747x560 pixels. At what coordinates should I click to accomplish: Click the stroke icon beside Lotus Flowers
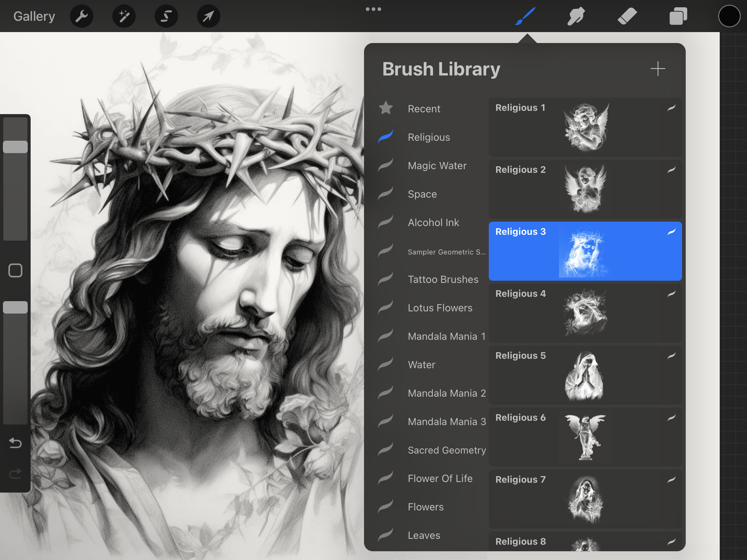(386, 307)
